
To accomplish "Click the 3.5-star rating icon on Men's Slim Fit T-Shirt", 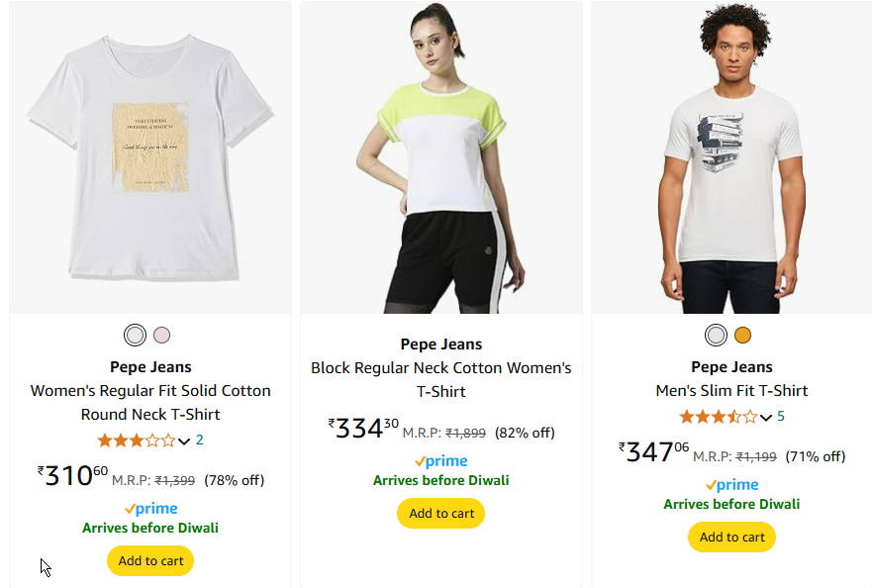I will [x=718, y=417].
